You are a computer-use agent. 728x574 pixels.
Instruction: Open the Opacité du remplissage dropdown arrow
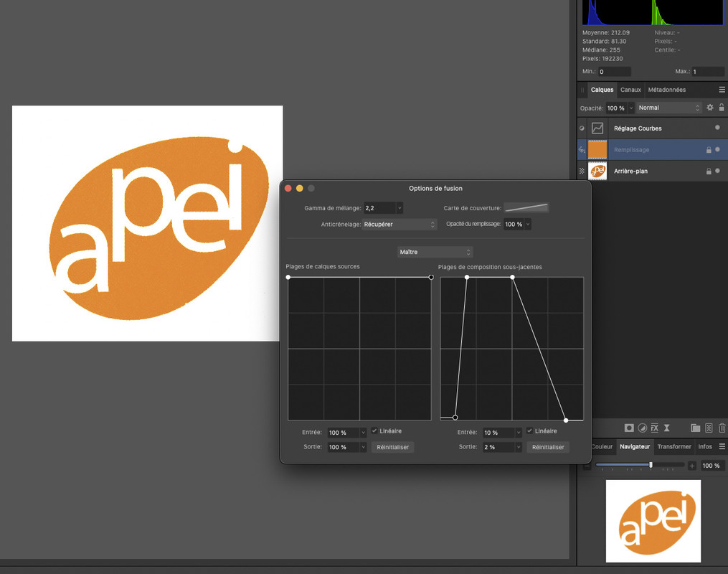pos(528,225)
